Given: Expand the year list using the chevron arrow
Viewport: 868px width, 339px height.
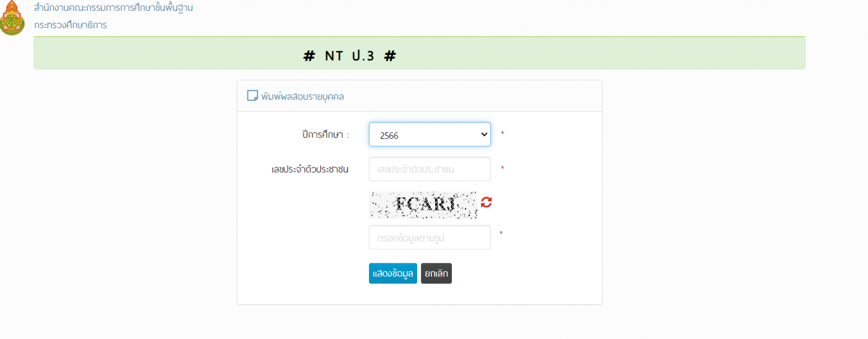Looking at the screenshot, I should pyautogui.click(x=484, y=134).
